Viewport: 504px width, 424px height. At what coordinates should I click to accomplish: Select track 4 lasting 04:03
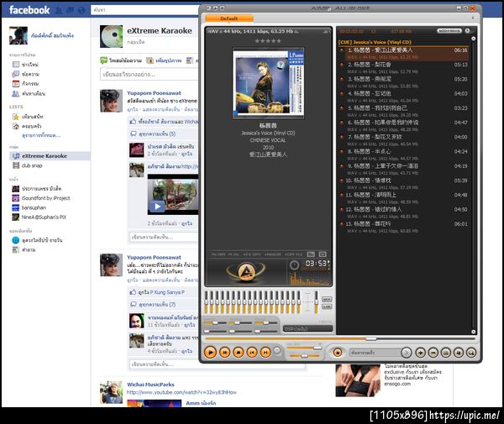click(x=404, y=97)
